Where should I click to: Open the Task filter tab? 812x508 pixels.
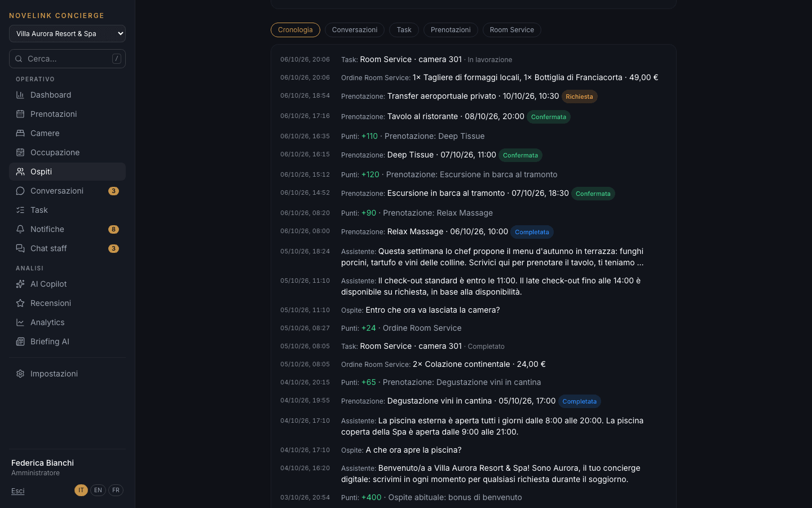point(404,30)
